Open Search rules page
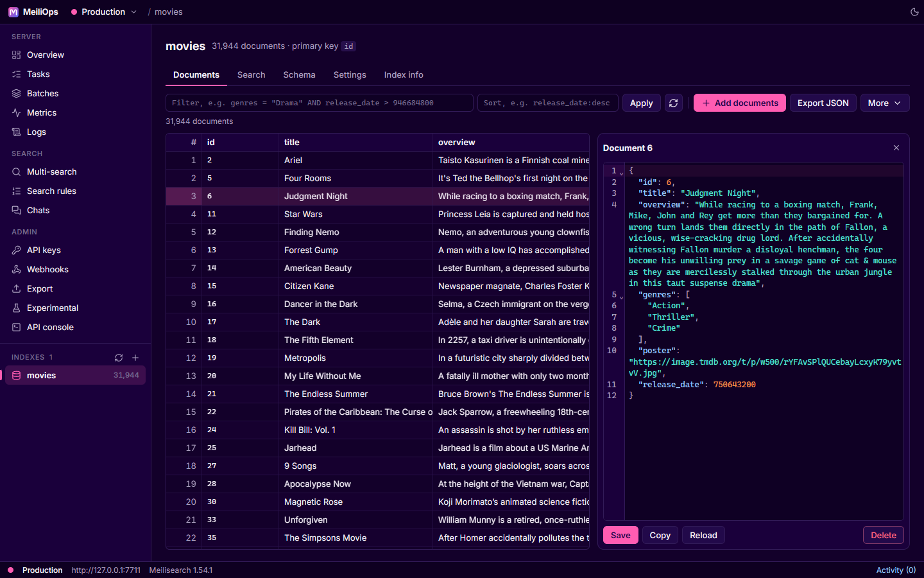 point(76,191)
